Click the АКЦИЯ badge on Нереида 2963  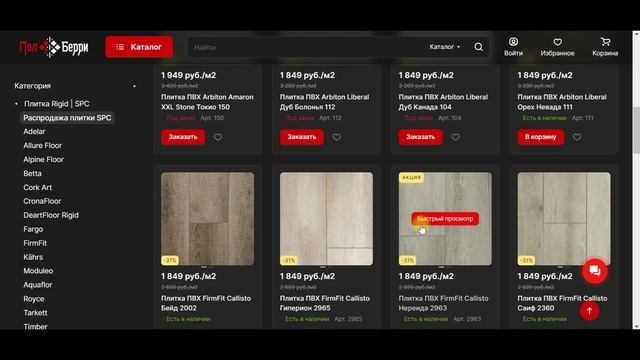tap(411, 178)
